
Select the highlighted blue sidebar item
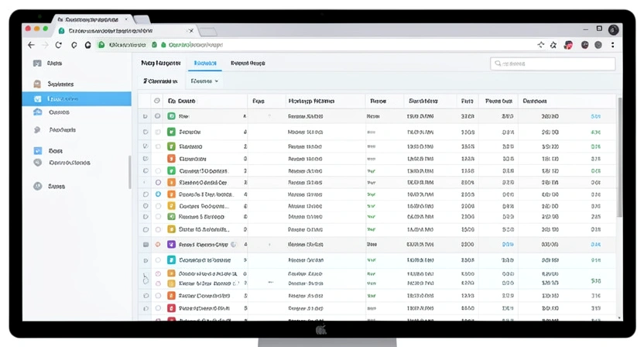[x=77, y=98]
